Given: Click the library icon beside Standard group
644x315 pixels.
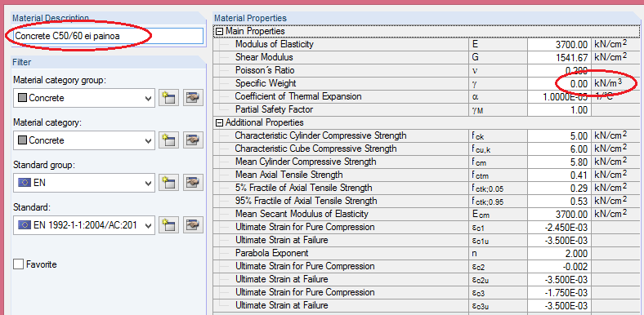Looking at the screenshot, I should coord(194,183).
